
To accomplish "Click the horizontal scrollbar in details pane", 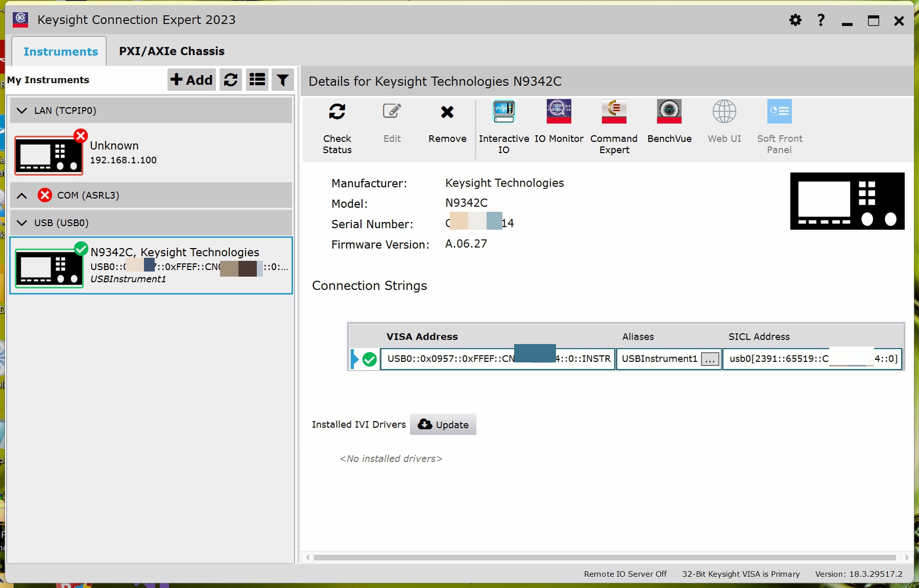I will (x=605, y=557).
